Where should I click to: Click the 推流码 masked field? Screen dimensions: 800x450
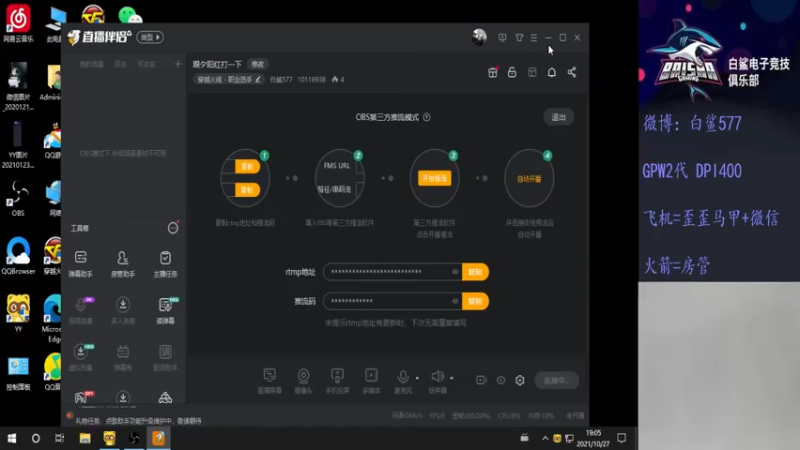click(x=393, y=301)
